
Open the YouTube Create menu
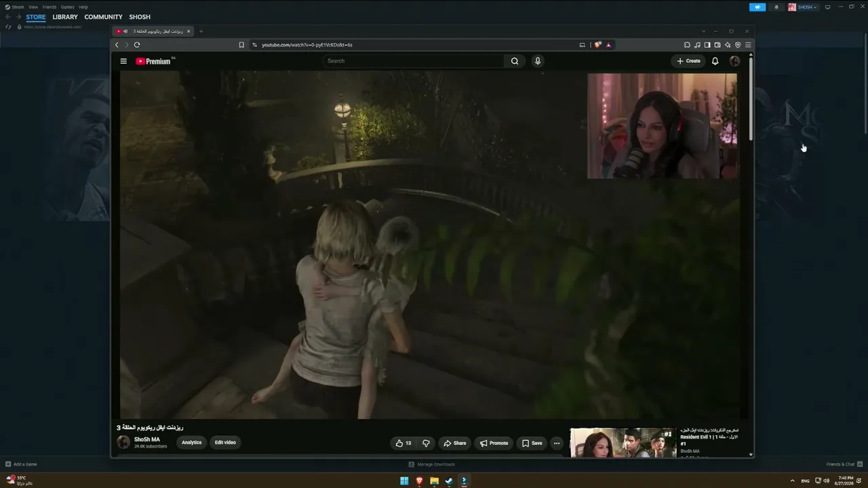click(x=688, y=61)
